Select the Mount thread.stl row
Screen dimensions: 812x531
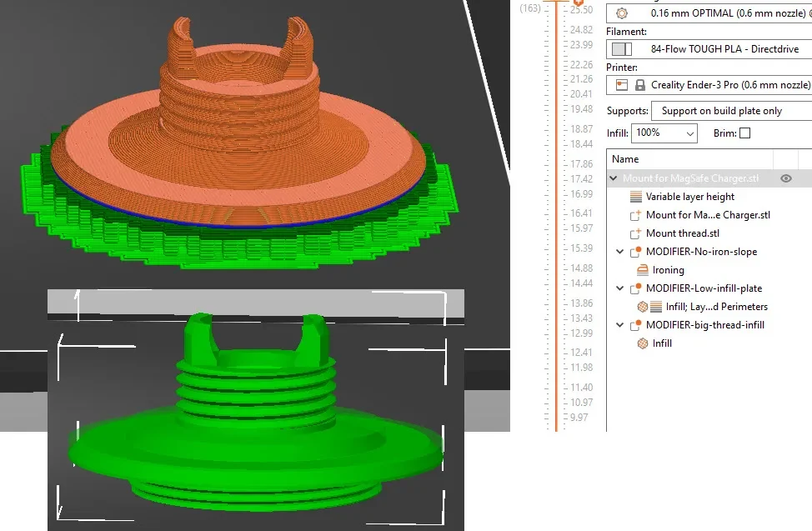click(709, 233)
